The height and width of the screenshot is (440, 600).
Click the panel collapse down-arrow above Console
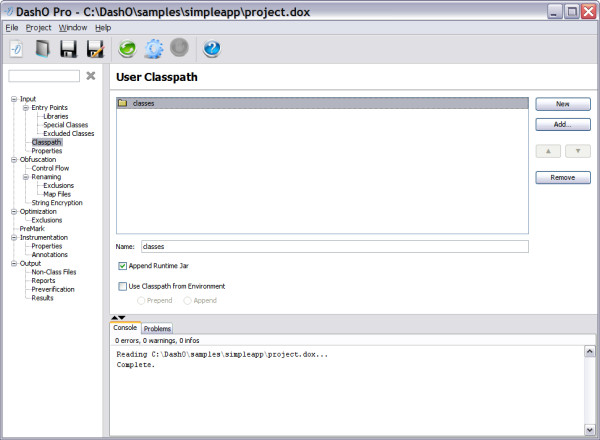click(122, 318)
